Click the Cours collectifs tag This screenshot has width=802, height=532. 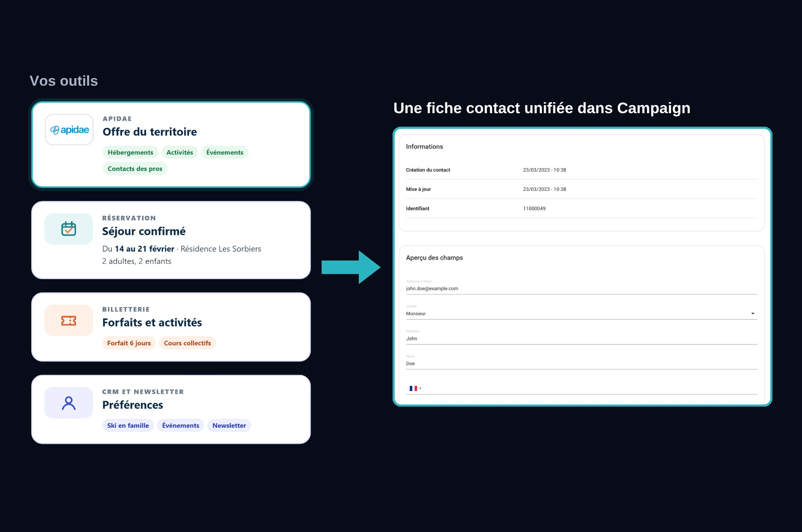coord(187,343)
